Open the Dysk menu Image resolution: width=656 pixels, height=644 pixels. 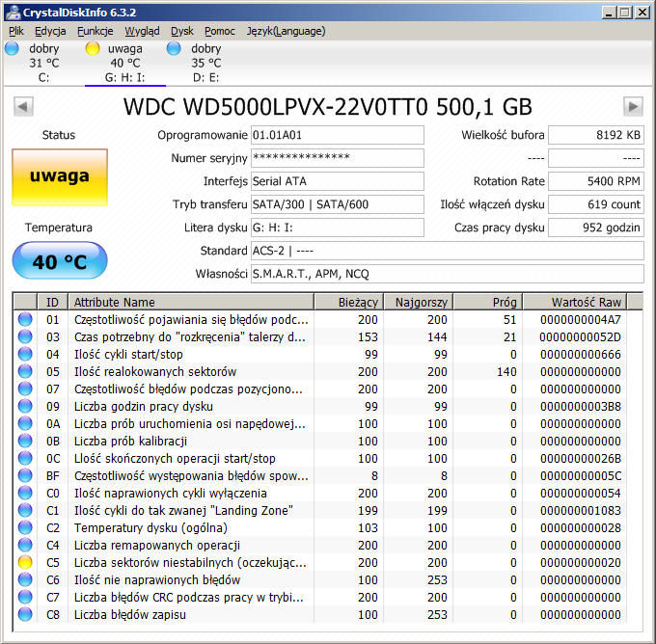pyautogui.click(x=182, y=31)
